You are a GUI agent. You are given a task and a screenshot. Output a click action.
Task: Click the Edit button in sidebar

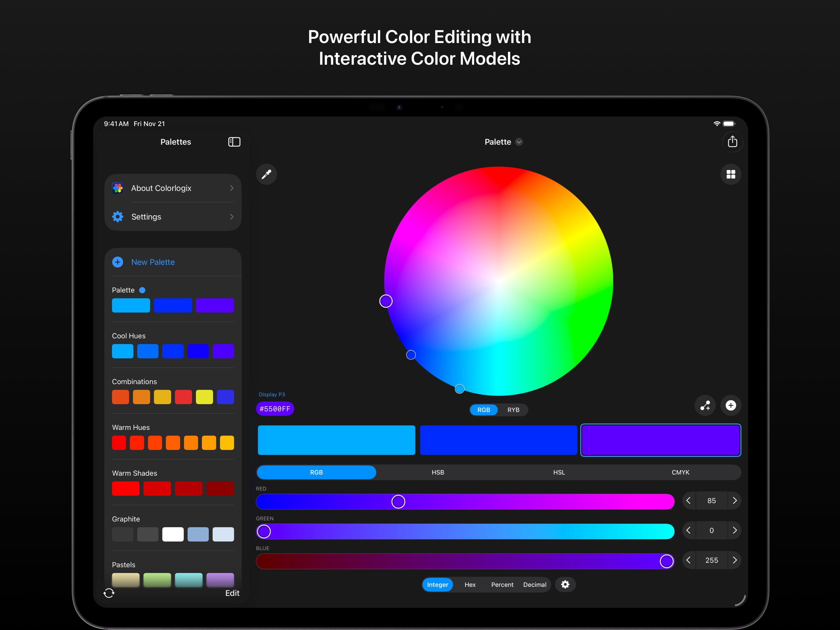pos(232,593)
